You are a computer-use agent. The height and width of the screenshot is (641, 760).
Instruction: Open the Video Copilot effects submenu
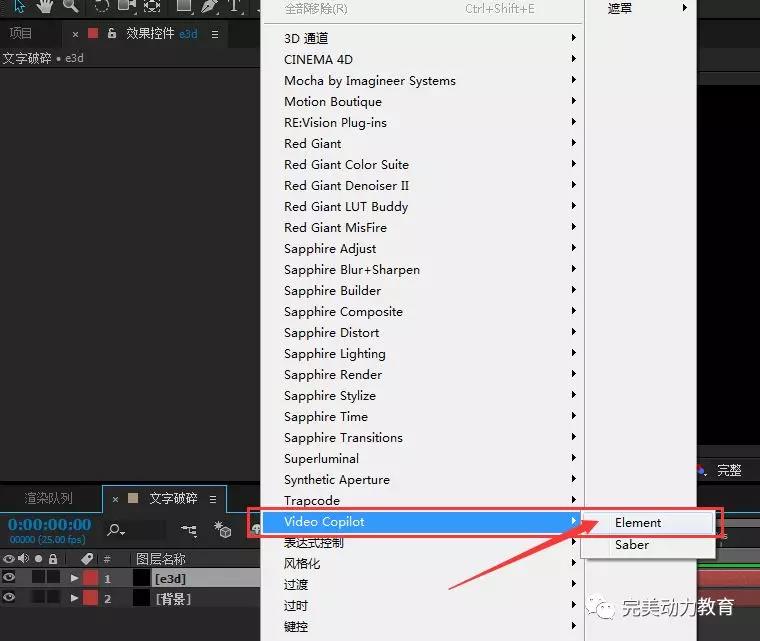click(x=421, y=522)
